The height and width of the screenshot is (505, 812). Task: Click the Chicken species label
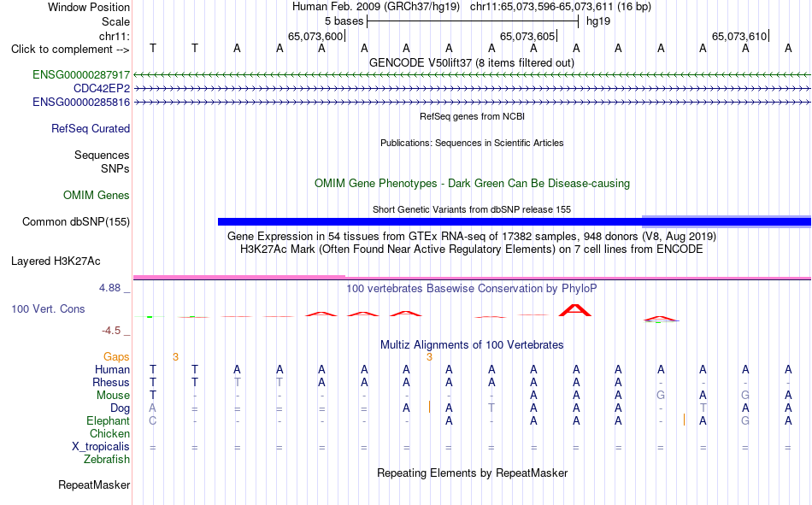pyautogui.click(x=109, y=433)
